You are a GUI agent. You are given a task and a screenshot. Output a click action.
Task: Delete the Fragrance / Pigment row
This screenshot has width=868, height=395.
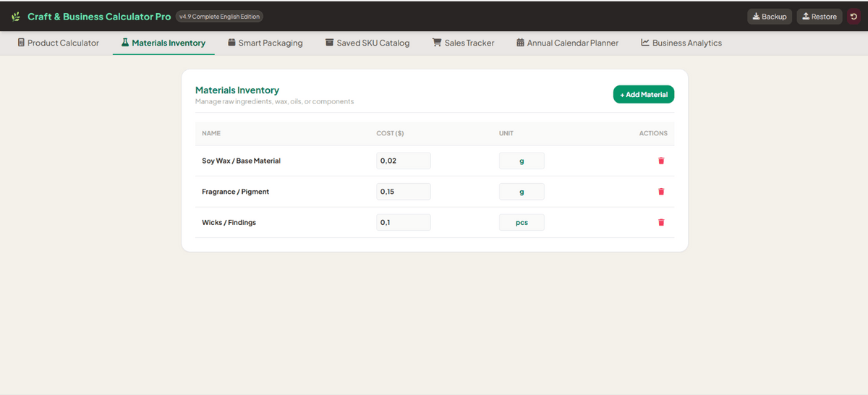click(x=661, y=192)
